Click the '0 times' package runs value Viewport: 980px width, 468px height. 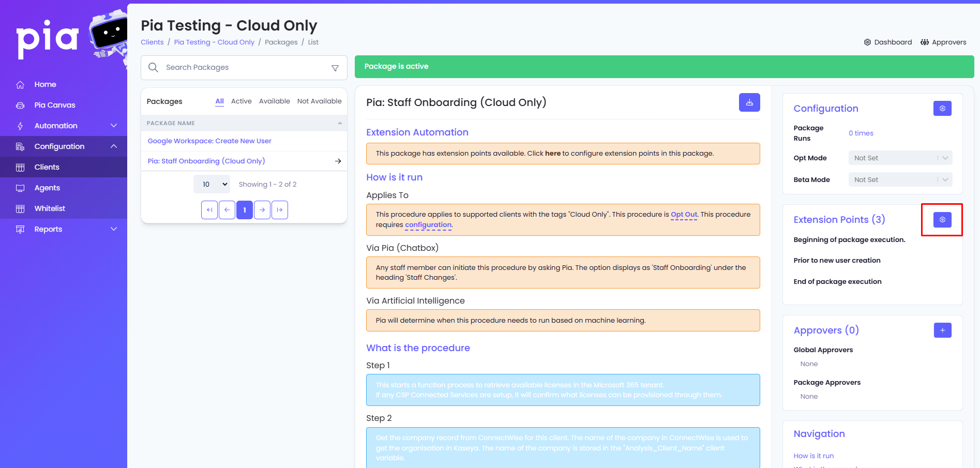point(861,133)
